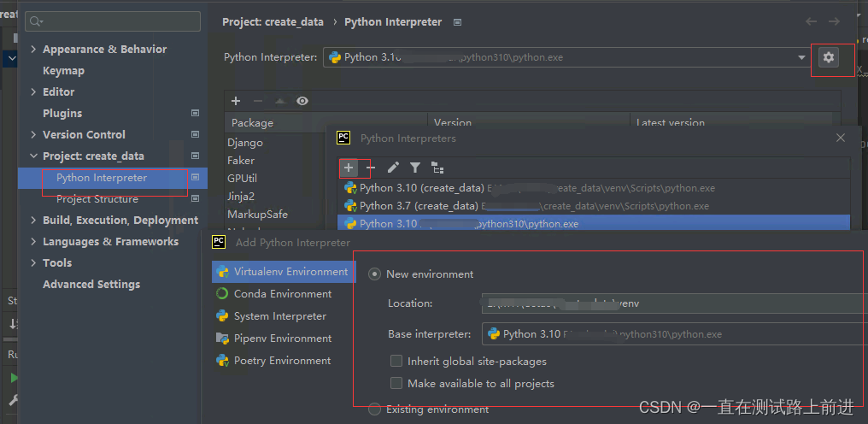Click the project-level icon next to Project Structure
The height and width of the screenshot is (424, 868).
coord(195,198)
